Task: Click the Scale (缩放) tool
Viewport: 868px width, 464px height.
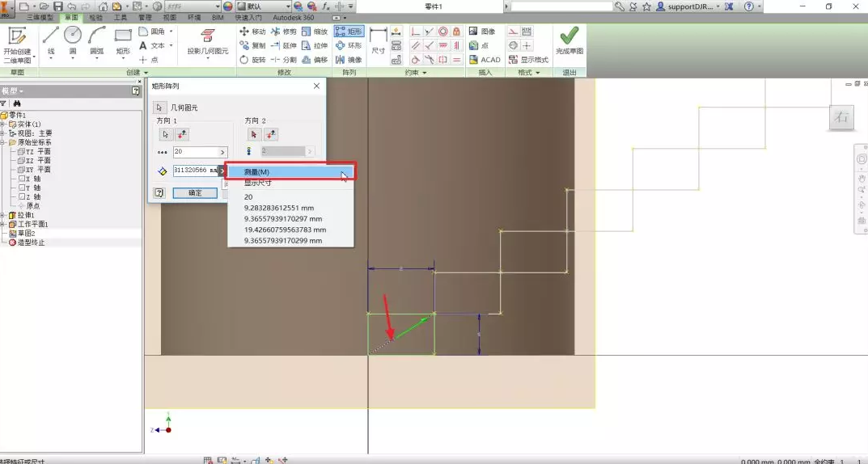Action: (x=315, y=32)
